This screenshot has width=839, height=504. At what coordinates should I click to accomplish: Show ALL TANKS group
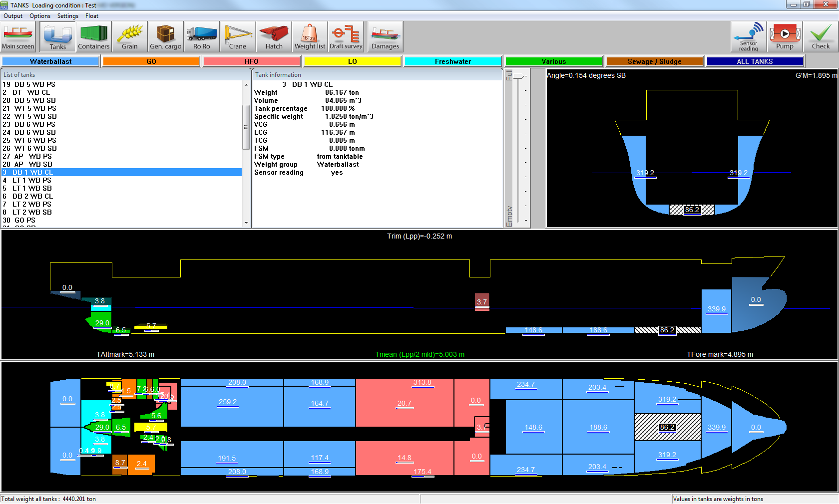click(x=755, y=61)
